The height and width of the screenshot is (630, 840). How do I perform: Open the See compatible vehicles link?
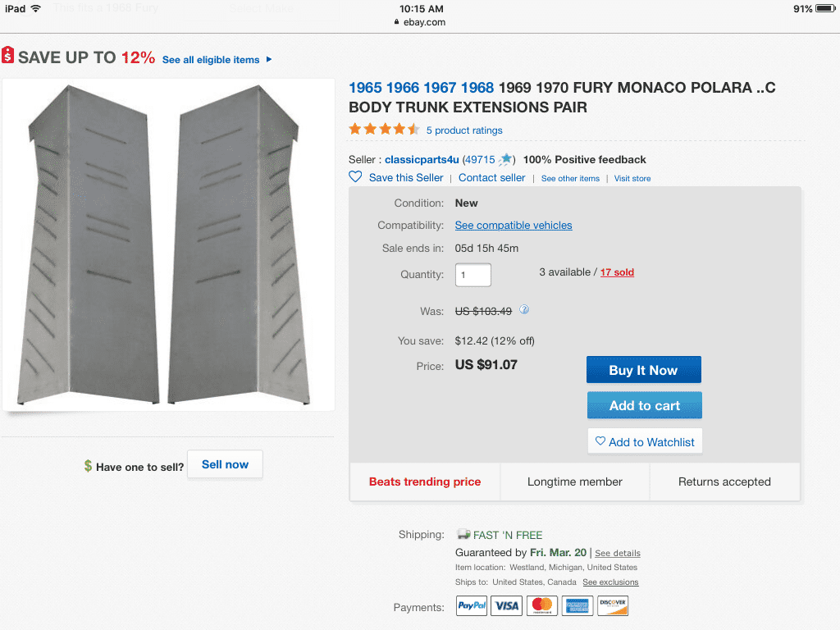pyautogui.click(x=514, y=226)
